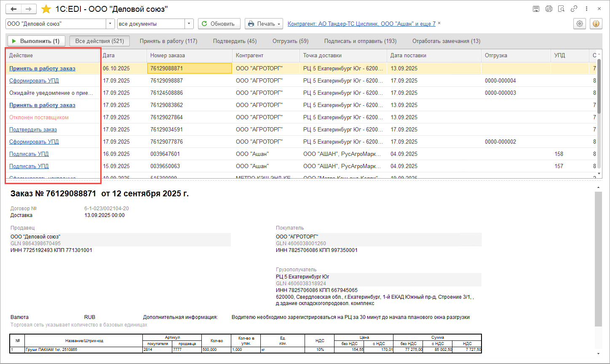
Task: Click the "Подтвердить заказ" action link
Action: click(x=33, y=130)
